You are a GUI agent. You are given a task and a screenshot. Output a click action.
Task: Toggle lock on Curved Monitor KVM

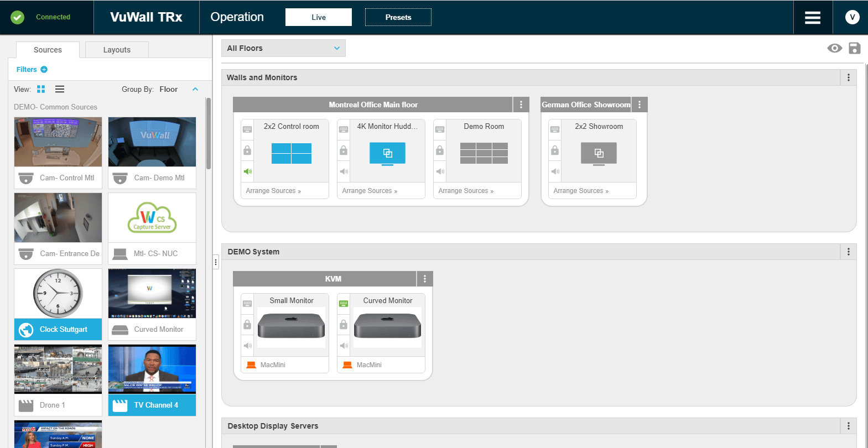(x=344, y=325)
